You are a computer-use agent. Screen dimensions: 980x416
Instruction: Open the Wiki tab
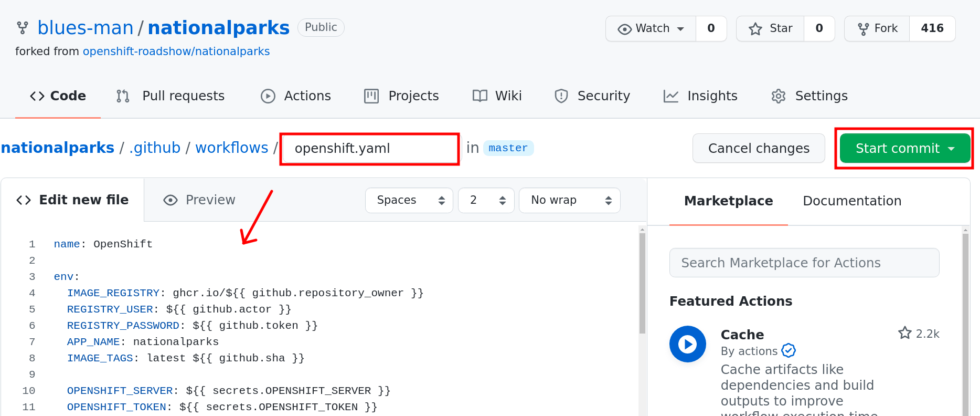(x=497, y=96)
